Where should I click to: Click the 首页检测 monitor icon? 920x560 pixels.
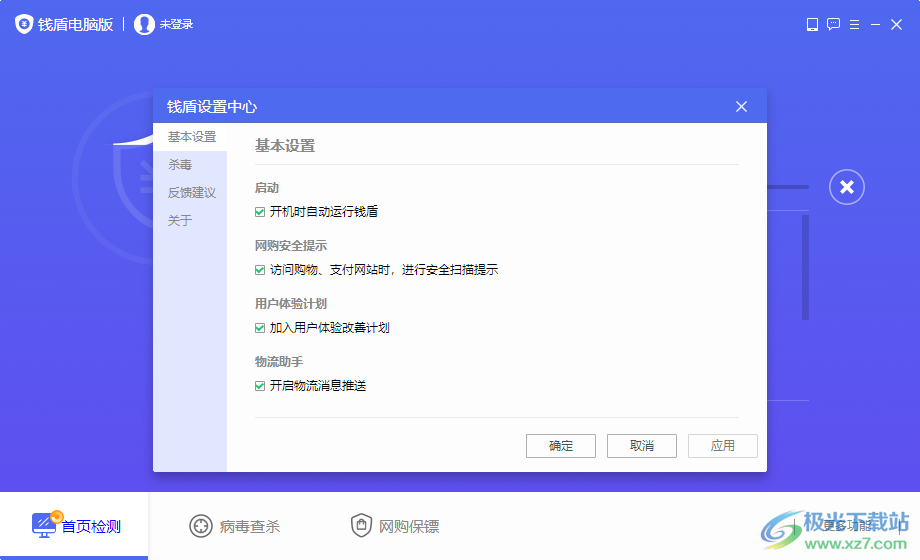(x=46, y=525)
